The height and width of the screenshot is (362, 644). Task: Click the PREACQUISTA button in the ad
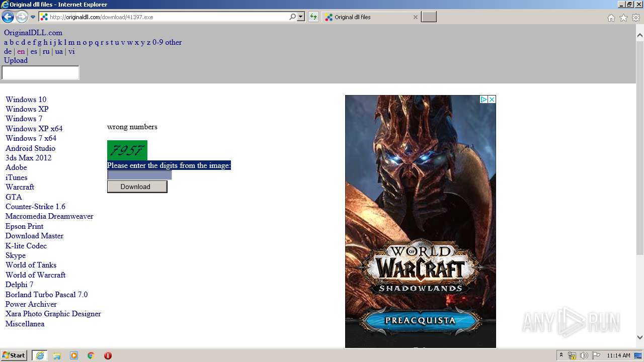pyautogui.click(x=420, y=320)
